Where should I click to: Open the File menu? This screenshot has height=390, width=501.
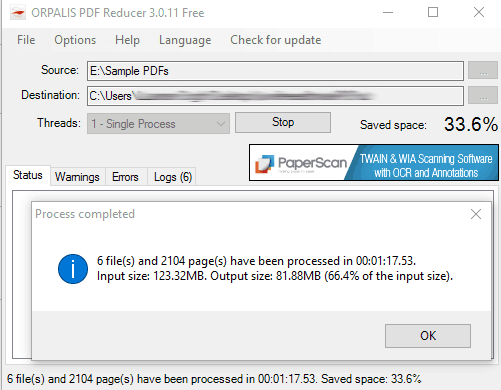[26, 40]
